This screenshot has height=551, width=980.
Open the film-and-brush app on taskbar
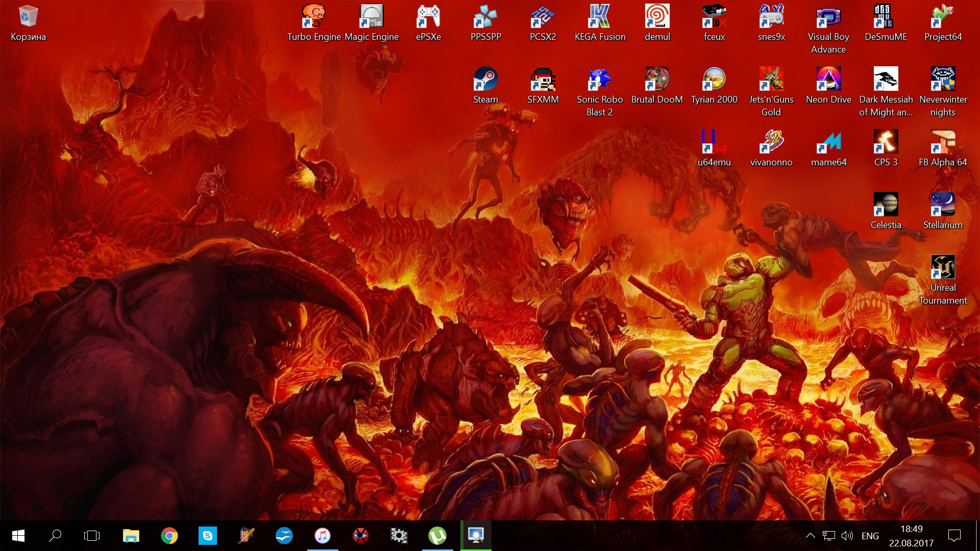[246, 536]
